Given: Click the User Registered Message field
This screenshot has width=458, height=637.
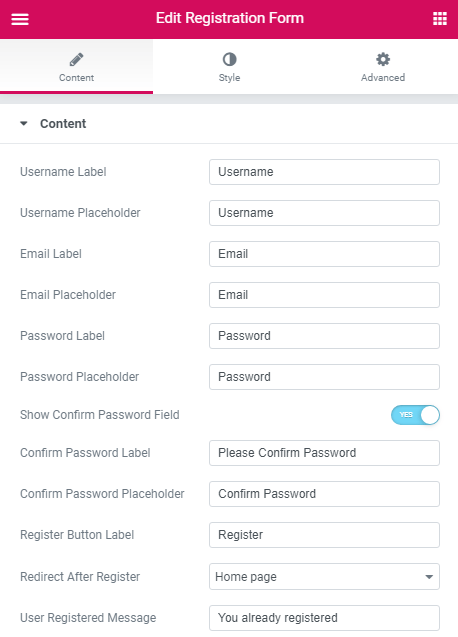Looking at the screenshot, I should tap(324, 618).
